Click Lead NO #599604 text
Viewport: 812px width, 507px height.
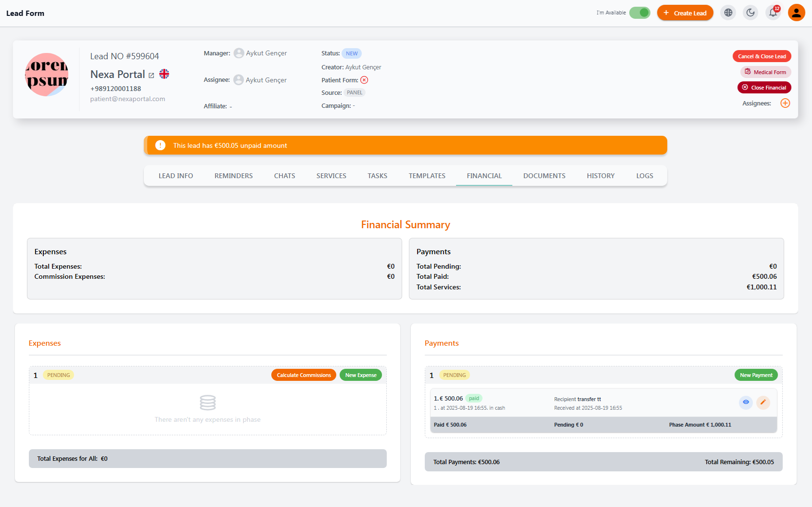(125, 56)
